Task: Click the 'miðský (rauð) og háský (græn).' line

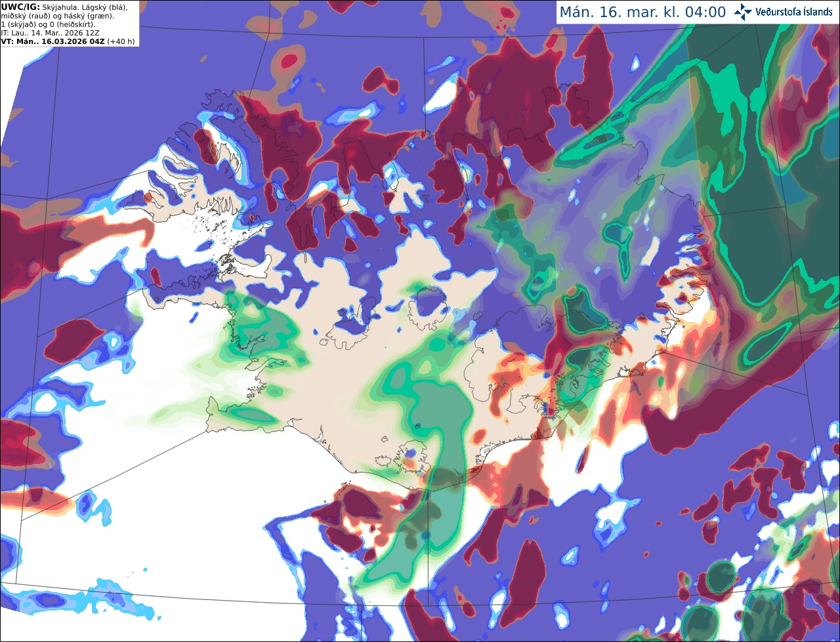Action: 58,16
